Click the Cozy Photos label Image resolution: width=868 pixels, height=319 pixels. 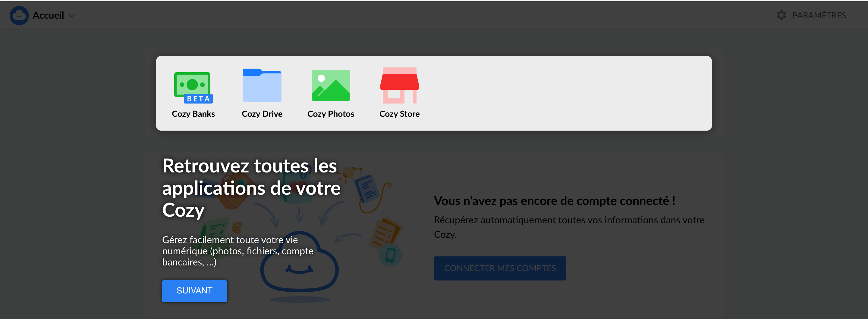(x=331, y=114)
